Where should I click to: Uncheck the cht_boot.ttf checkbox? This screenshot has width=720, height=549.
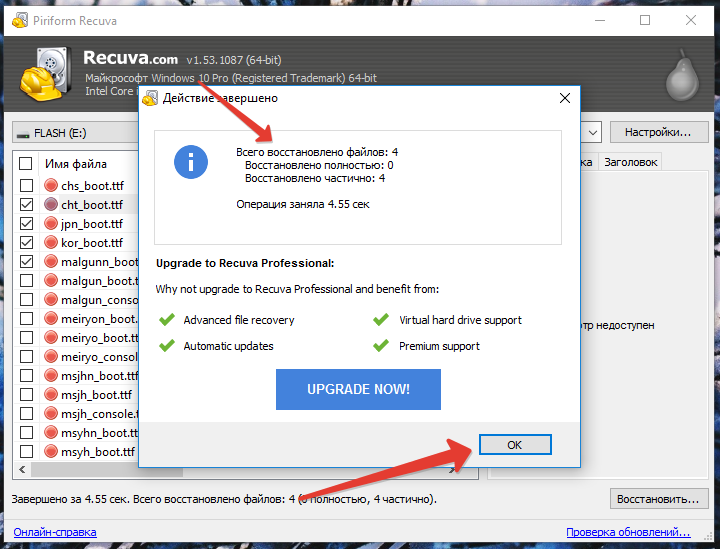coord(27,204)
